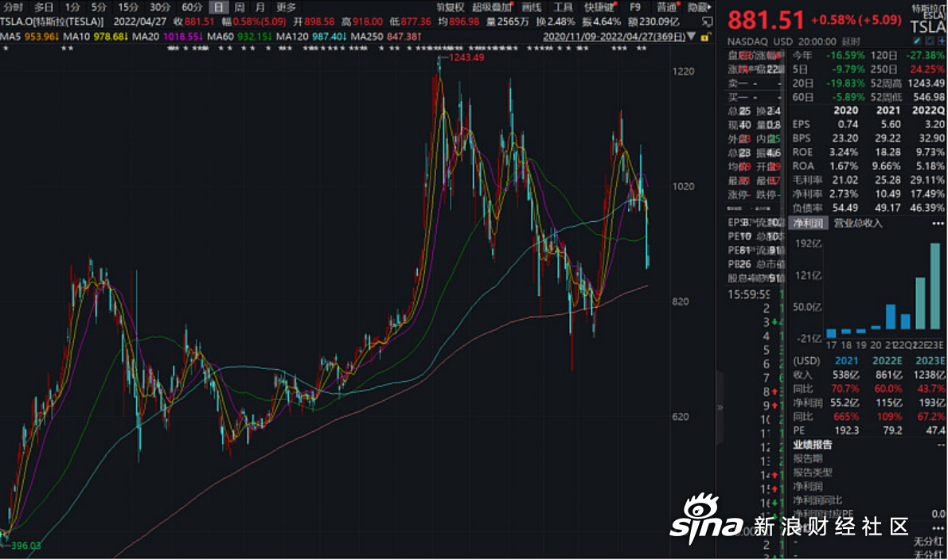
Task: Switch to the 净利润 net profit tab
Action: [x=809, y=224]
